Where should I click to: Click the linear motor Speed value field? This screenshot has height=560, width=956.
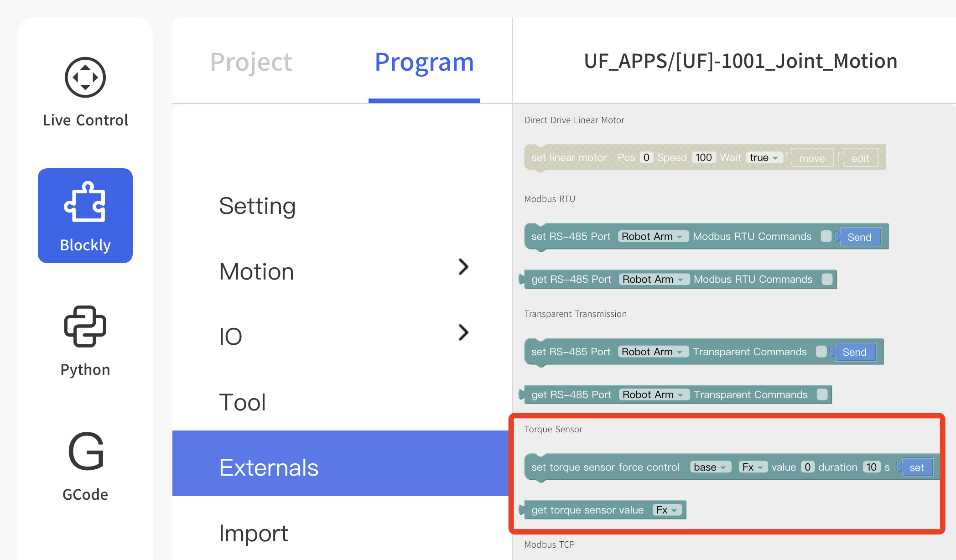(703, 158)
